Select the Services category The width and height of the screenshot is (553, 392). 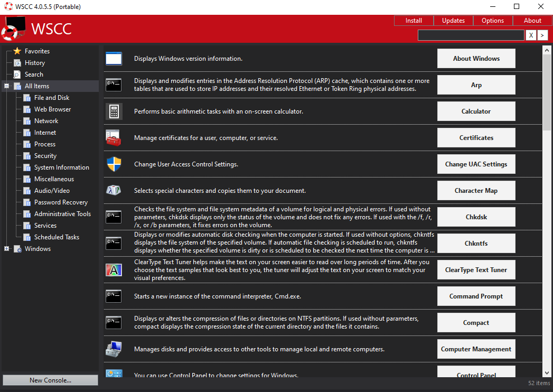[x=45, y=226]
